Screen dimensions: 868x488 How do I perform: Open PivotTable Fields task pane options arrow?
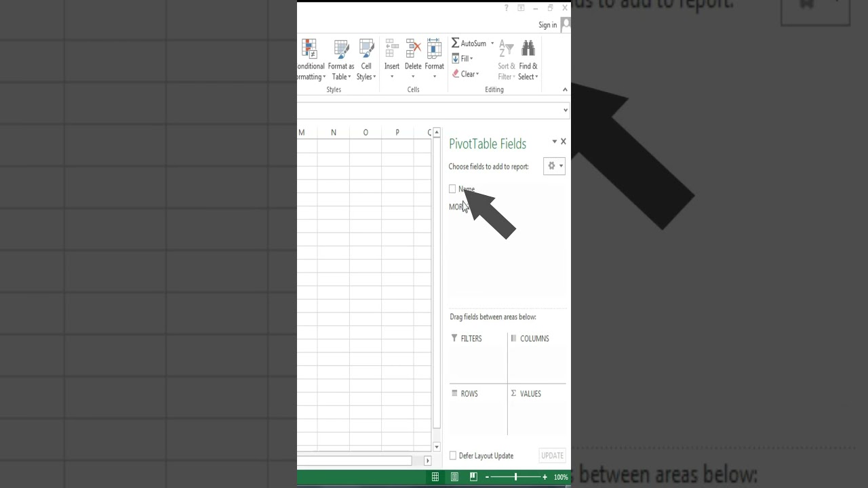coord(554,142)
